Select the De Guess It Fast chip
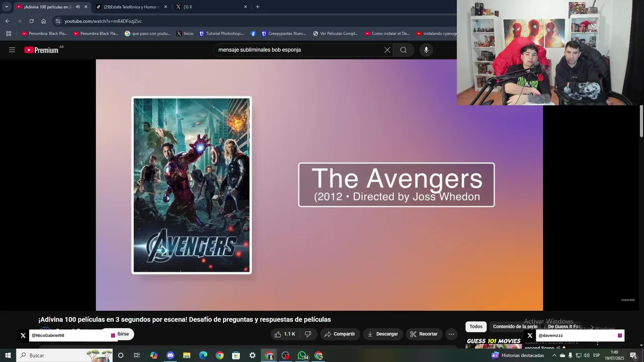This screenshot has width=644, height=362. click(x=565, y=327)
